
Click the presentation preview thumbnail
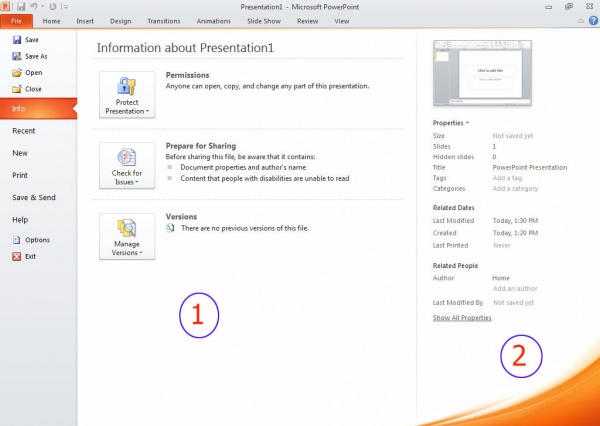tap(482, 73)
